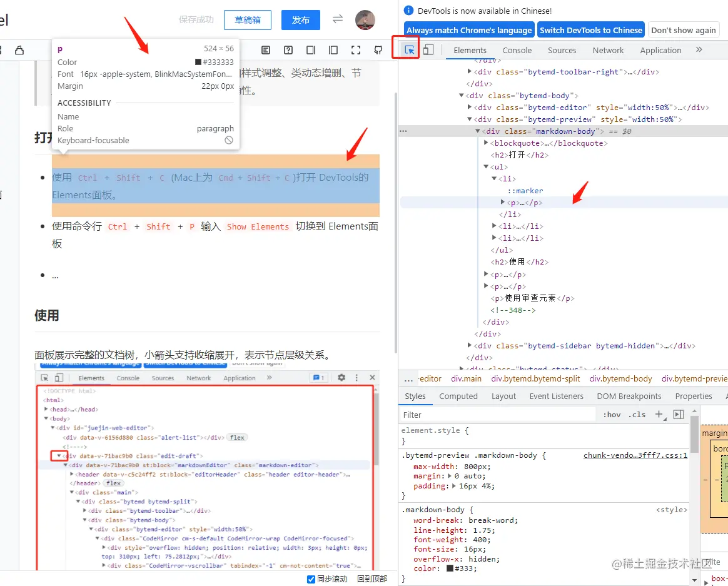The width and height of the screenshot is (728, 586).
Task: Expand the margin shorthand value in styles
Action: coord(449,476)
